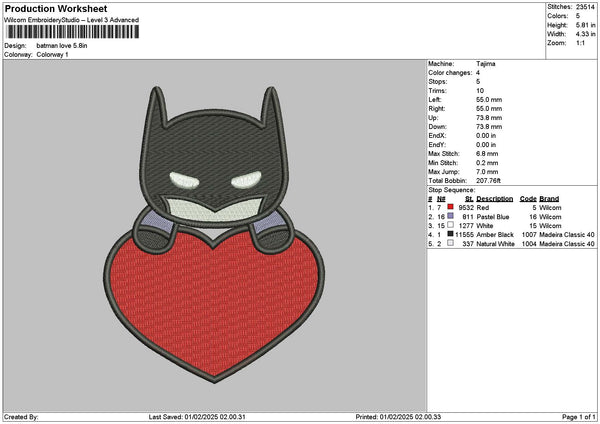Click the White thread swatch in row 3
This screenshot has width=600, height=424.
[x=450, y=225]
